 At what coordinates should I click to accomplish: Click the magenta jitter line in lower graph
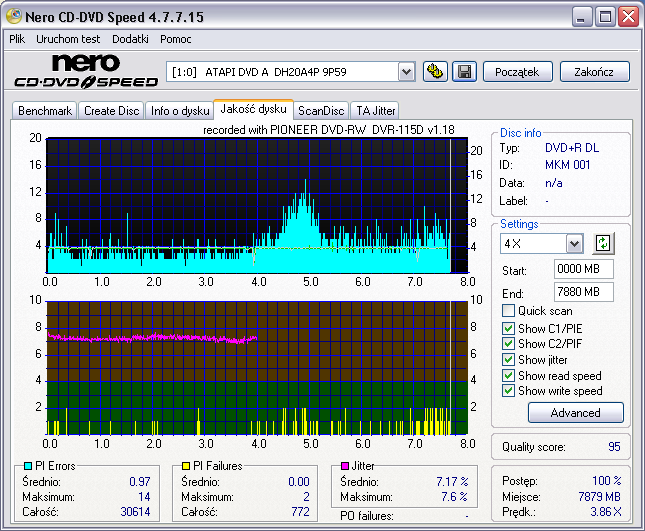coord(152,338)
